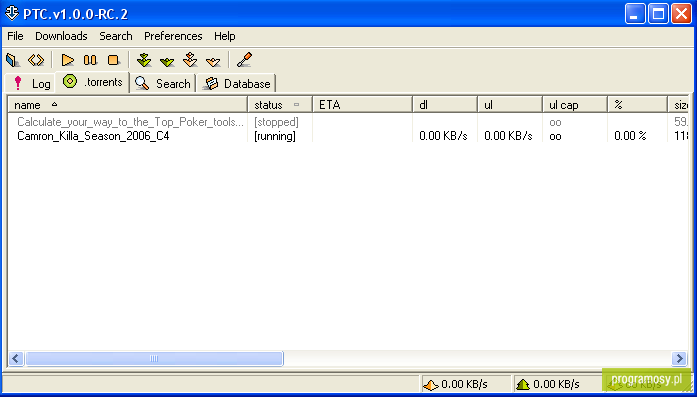Click the orange angle-brackets toolbar icon

pos(36,60)
